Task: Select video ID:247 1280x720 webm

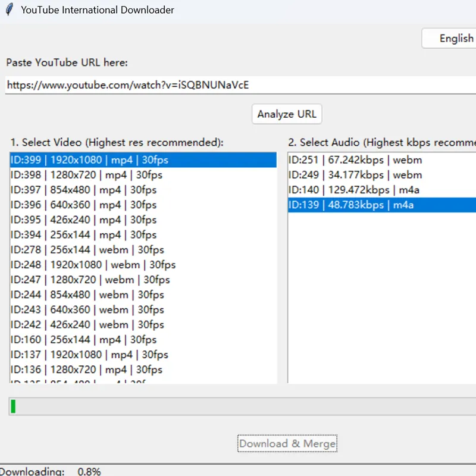Action: click(x=143, y=280)
